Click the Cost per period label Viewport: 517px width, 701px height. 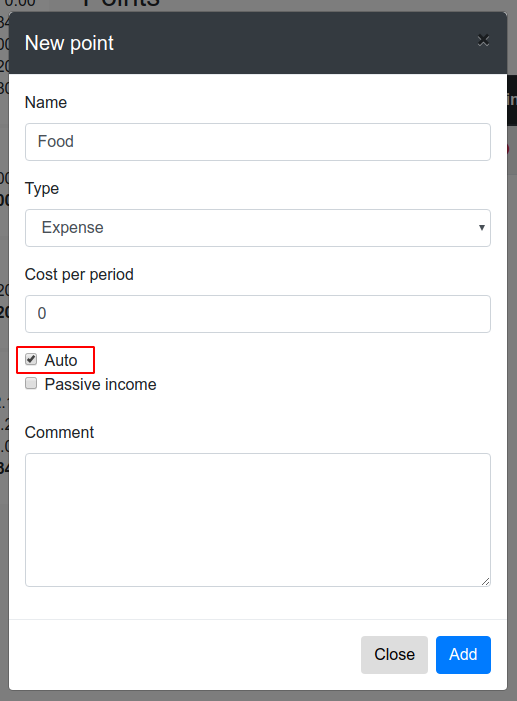(x=79, y=274)
